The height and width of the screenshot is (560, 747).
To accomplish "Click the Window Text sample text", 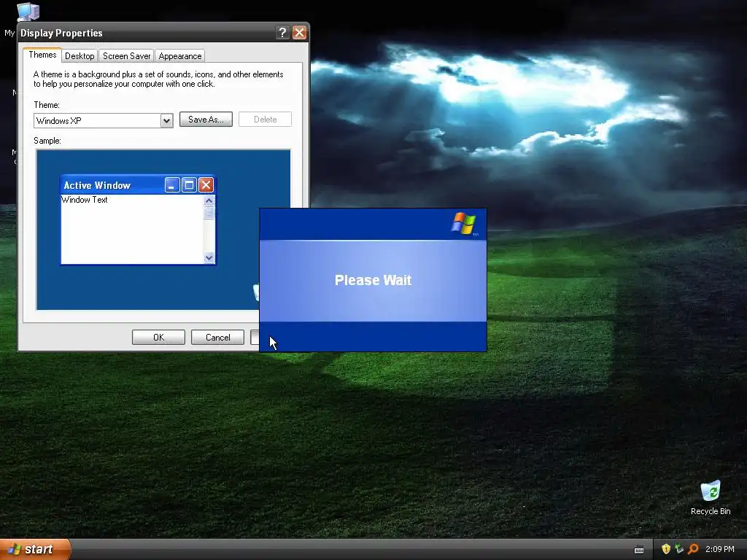I will (85, 200).
